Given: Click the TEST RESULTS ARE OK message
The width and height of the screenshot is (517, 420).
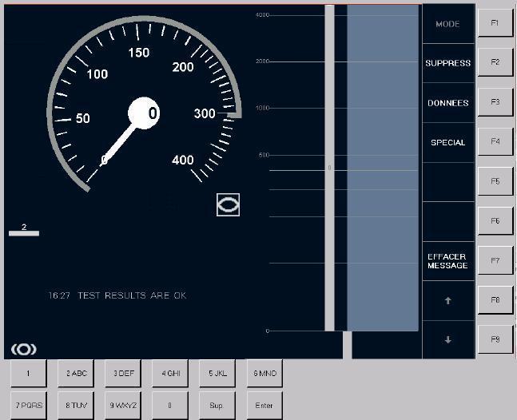Looking at the screenshot, I should click(117, 295).
